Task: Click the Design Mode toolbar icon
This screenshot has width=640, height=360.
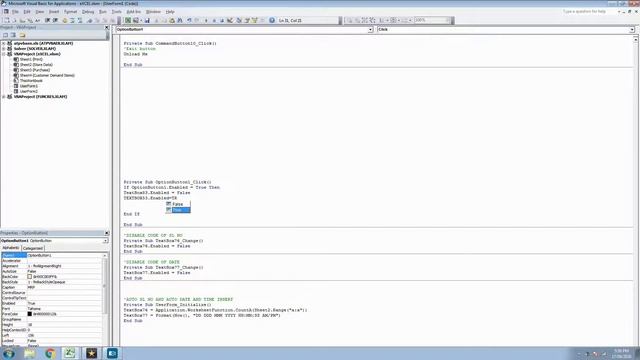Action: click(230, 20)
